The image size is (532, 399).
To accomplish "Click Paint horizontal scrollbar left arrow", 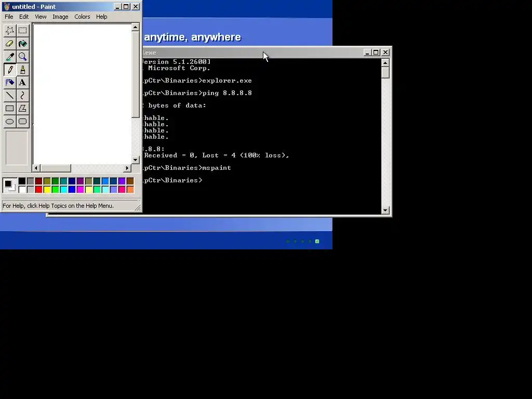I will pyautogui.click(x=36, y=168).
